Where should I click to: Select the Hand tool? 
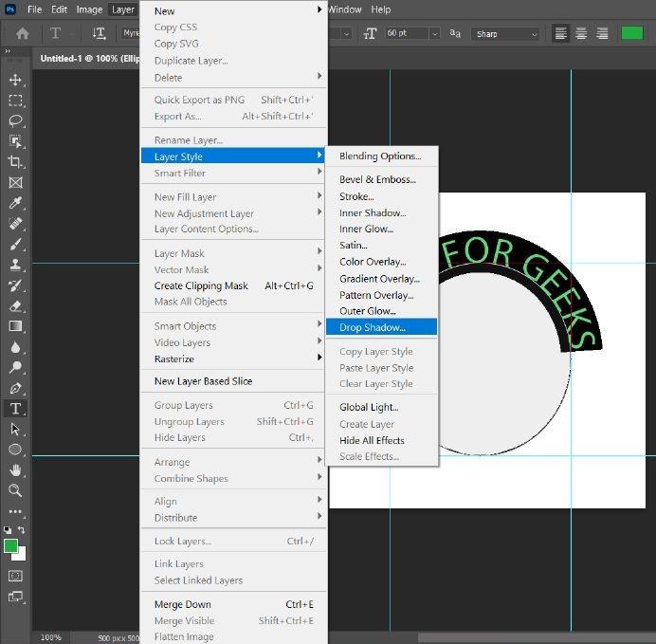pos(15,469)
